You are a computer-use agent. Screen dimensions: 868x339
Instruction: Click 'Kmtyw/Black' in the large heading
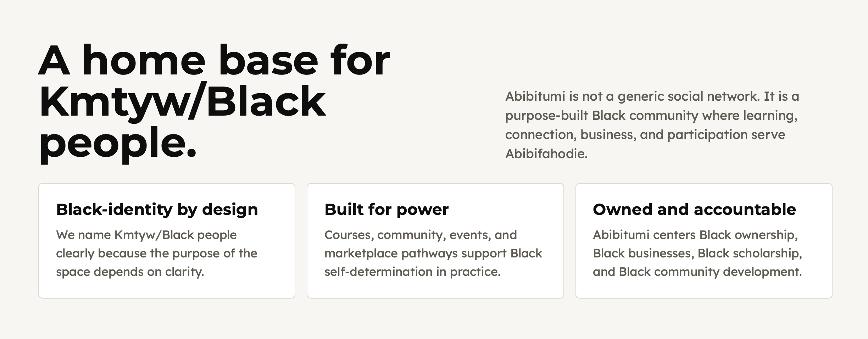pyautogui.click(x=182, y=101)
